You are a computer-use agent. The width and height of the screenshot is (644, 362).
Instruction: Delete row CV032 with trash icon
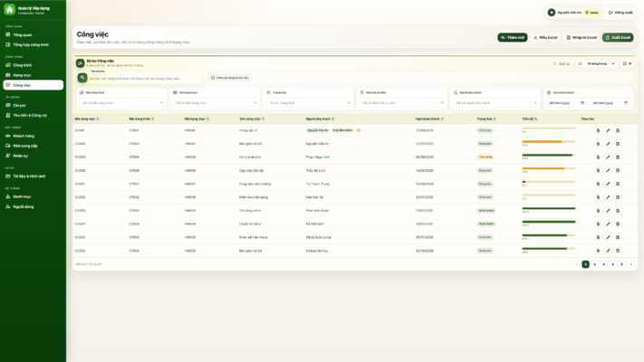tap(618, 251)
